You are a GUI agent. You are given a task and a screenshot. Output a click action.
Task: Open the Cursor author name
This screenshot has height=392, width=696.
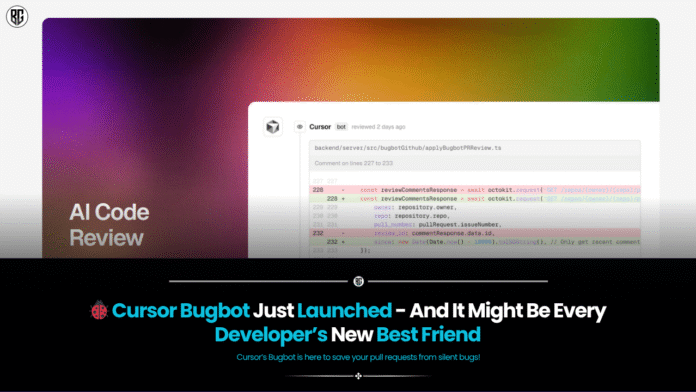point(320,127)
